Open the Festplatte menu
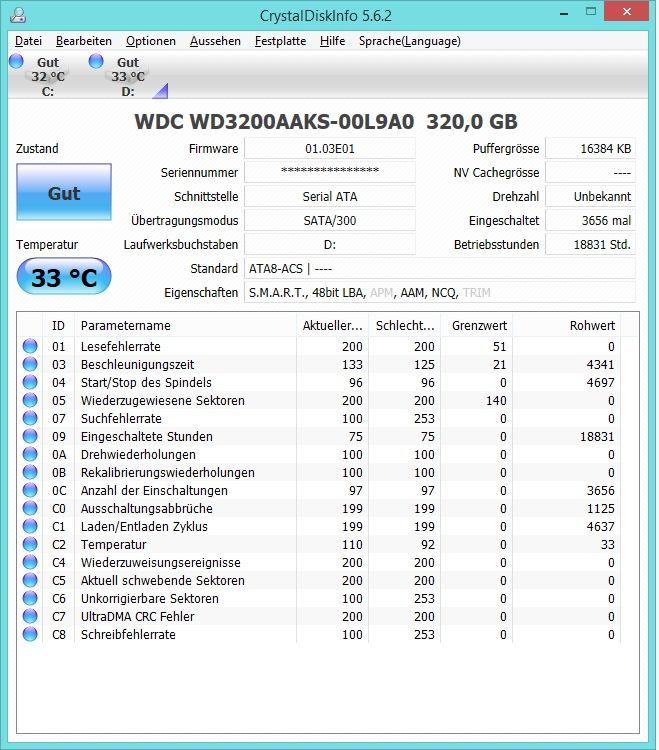Viewport: 659px width, 750px height. [x=280, y=41]
